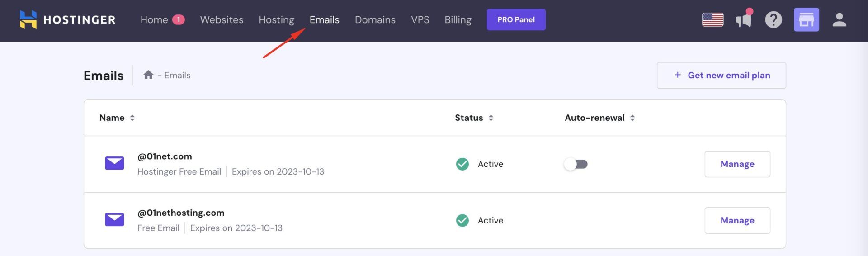Click the @01nethosting.com domain name

coord(181,213)
